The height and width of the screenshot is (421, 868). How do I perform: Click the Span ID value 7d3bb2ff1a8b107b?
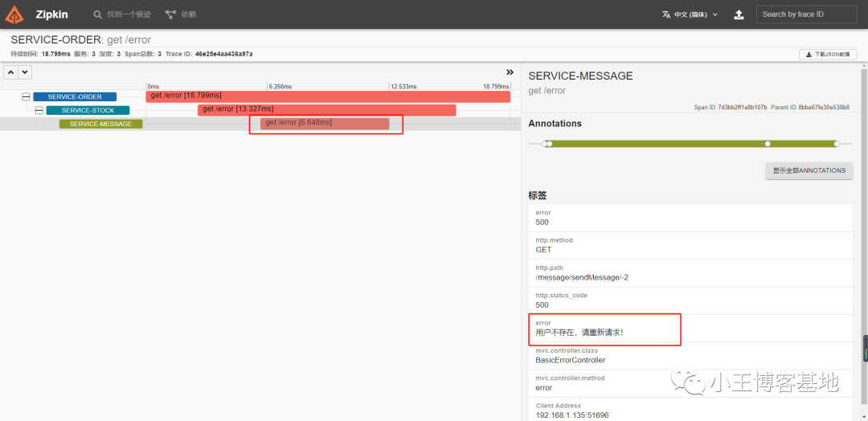742,108
